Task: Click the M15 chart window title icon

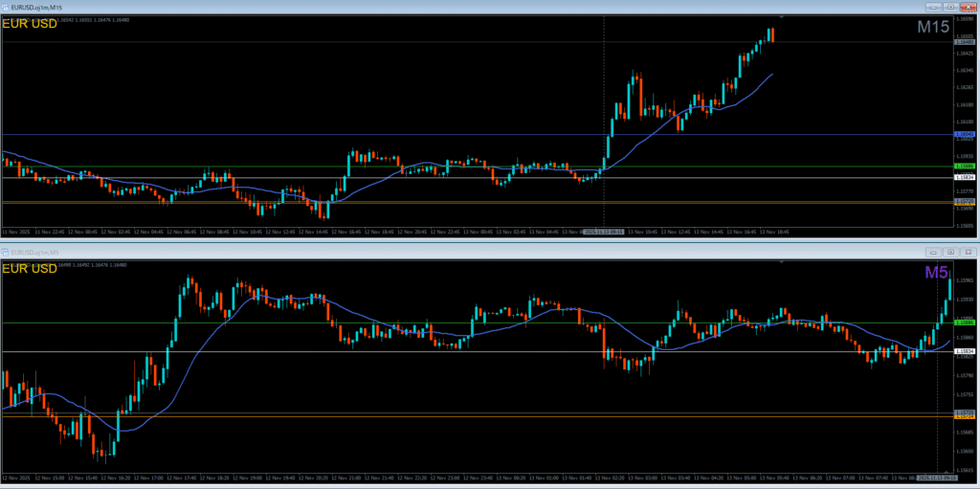Action: click(x=6, y=7)
